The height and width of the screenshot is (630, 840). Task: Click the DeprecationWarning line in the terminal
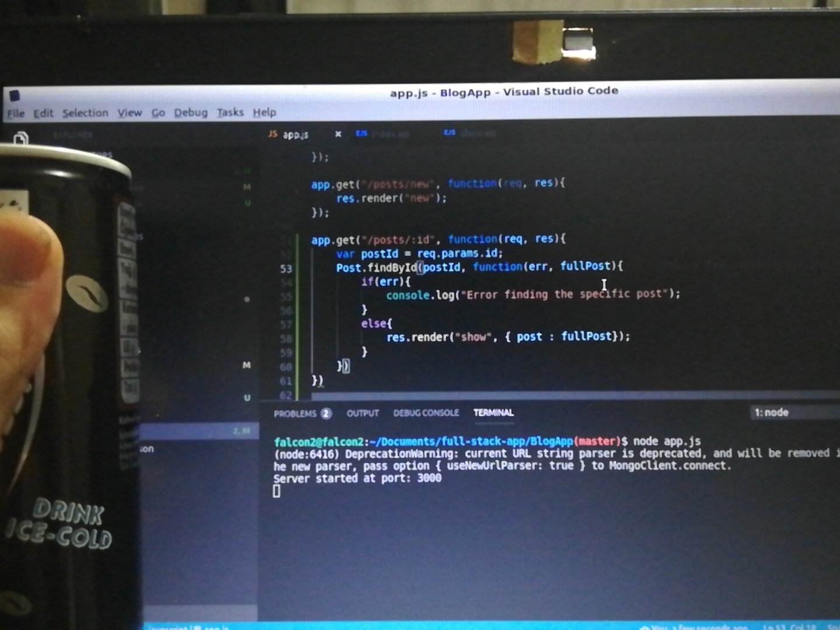point(556,453)
